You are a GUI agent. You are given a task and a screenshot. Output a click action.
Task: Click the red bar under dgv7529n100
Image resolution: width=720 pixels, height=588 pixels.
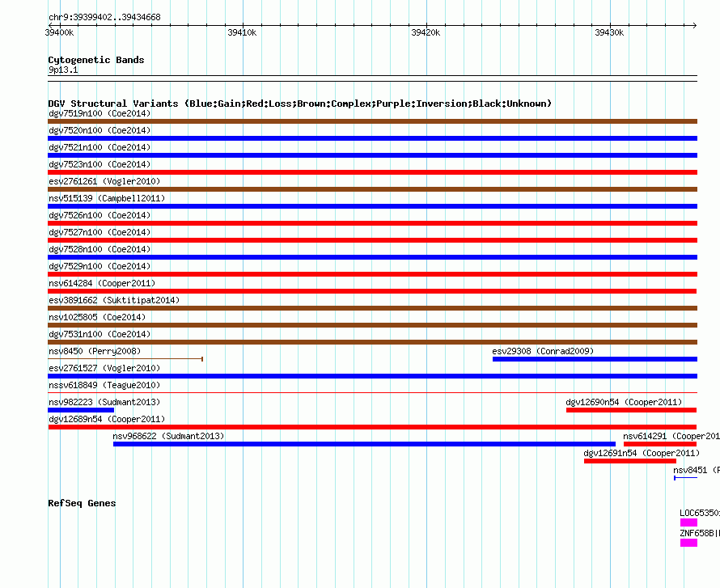pyautogui.click(x=372, y=274)
